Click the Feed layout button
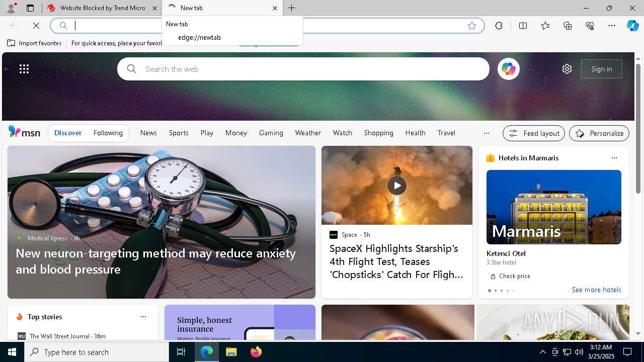Image resolution: width=644 pixels, height=362 pixels. pyautogui.click(x=534, y=133)
